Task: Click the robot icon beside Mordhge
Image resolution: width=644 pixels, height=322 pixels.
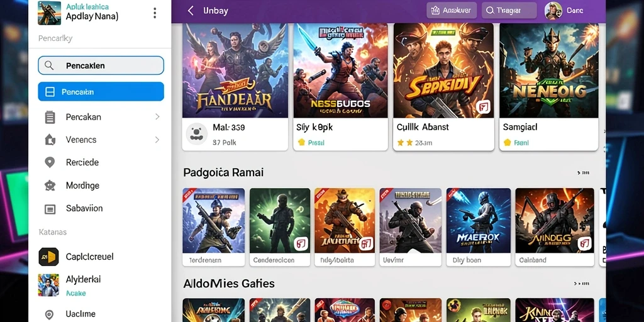Action: point(50,186)
